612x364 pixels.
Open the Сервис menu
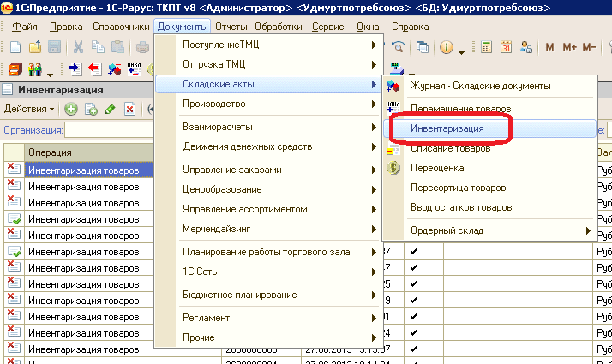point(327,27)
